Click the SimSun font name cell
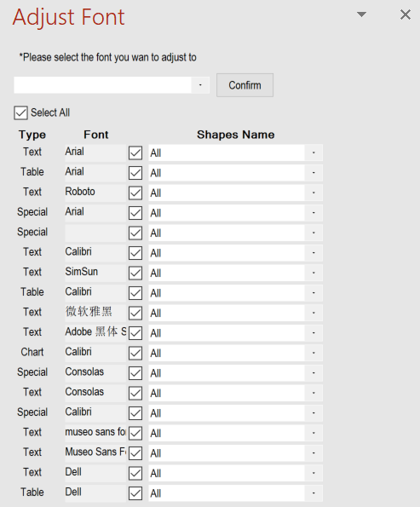 (95, 273)
